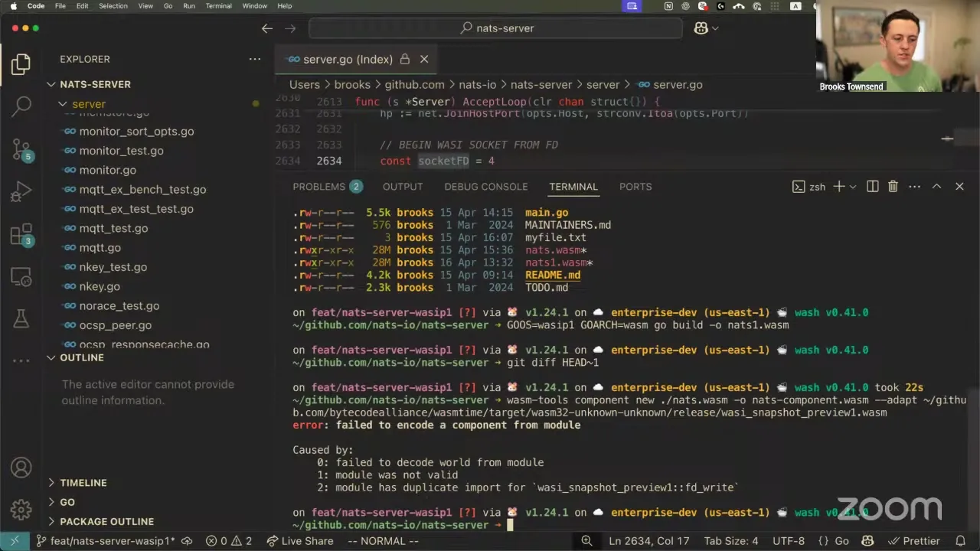Screen dimensions: 980x551
Task: Synchronize changes from the status bar
Action: pyautogui.click(x=187, y=541)
